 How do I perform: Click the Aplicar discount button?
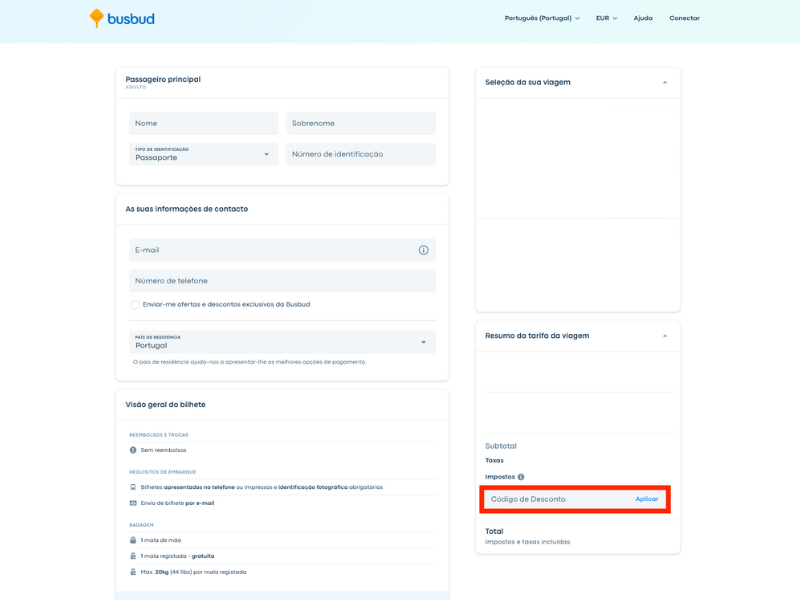[x=647, y=499]
